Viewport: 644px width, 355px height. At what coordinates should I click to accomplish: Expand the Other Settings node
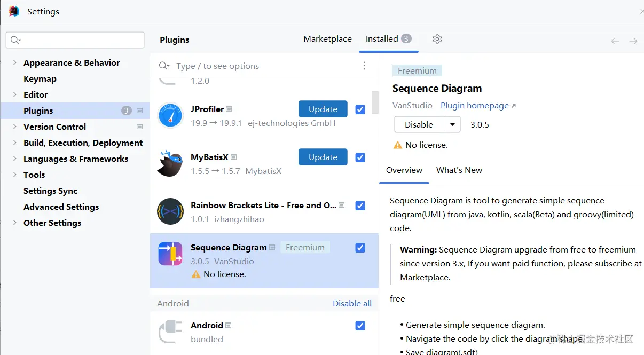coord(14,223)
